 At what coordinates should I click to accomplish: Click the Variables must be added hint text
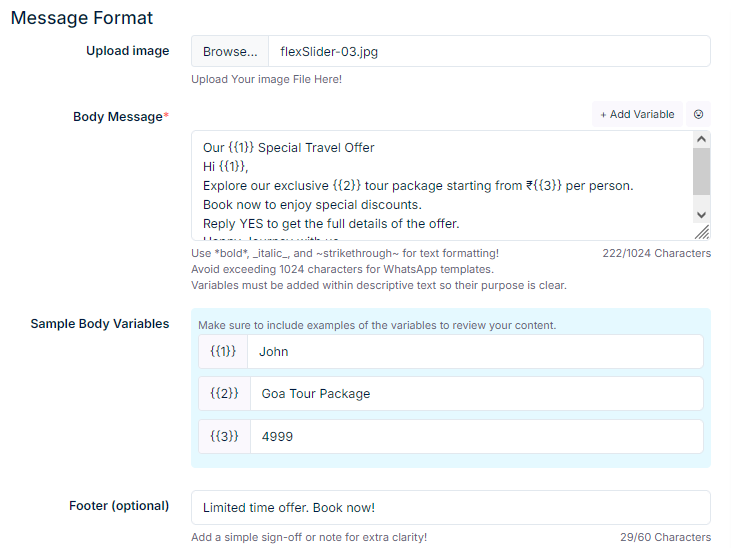(x=379, y=285)
